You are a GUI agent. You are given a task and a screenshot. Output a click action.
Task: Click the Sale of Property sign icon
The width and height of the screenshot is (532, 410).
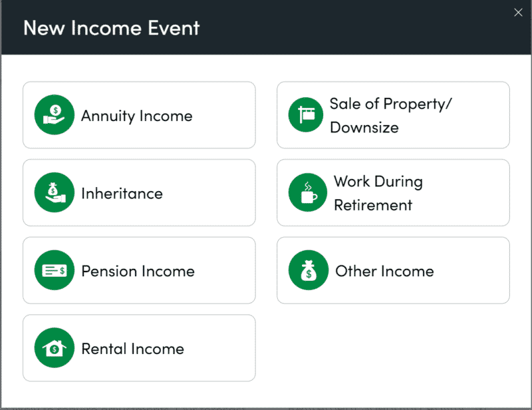[307, 114]
